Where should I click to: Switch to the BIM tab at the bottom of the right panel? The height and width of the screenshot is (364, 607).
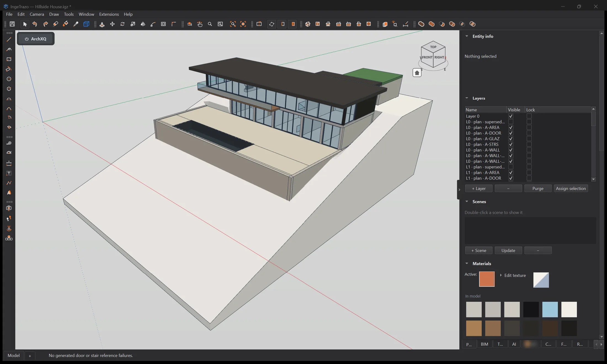click(484, 344)
